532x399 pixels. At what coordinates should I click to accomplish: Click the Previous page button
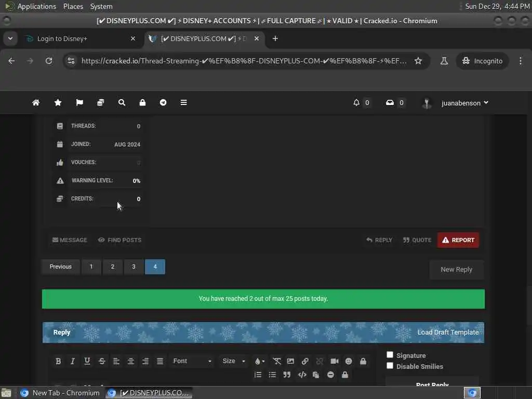(61, 267)
